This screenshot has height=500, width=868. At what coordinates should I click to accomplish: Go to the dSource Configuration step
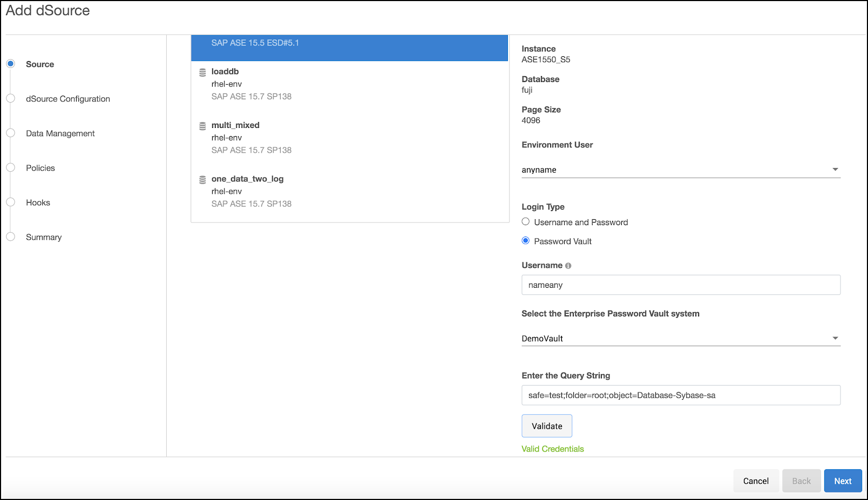point(67,99)
